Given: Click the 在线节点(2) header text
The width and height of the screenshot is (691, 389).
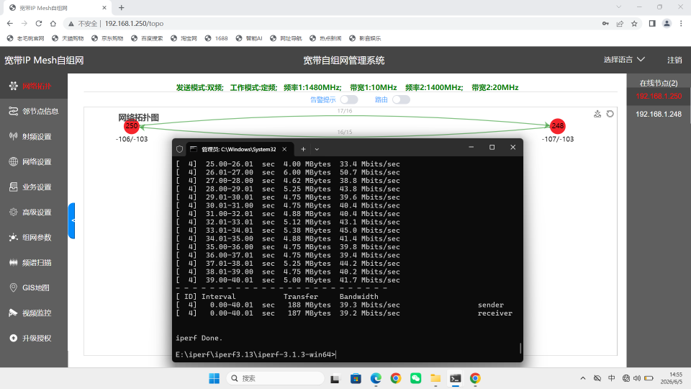Looking at the screenshot, I should coord(658,83).
